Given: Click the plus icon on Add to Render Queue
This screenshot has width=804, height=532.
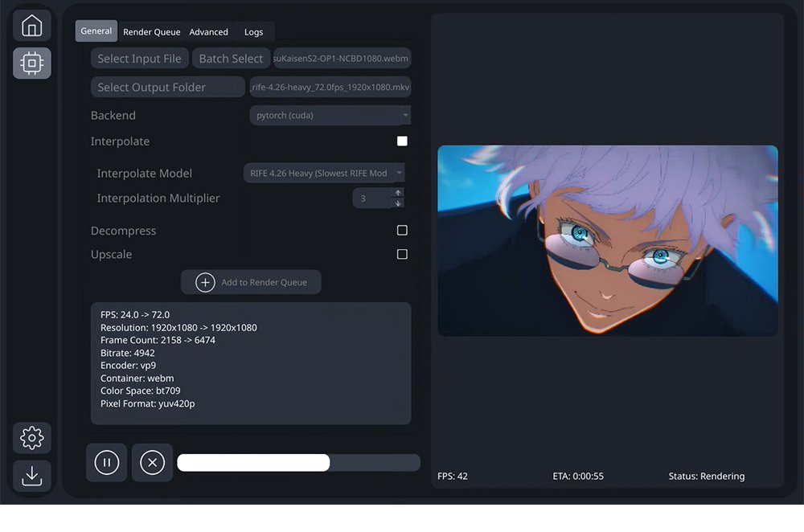Looking at the screenshot, I should [x=204, y=282].
